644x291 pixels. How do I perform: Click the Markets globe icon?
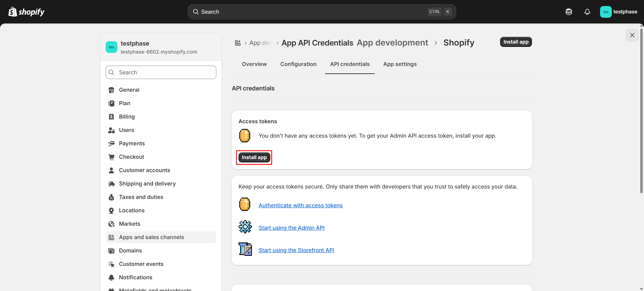pyautogui.click(x=111, y=224)
